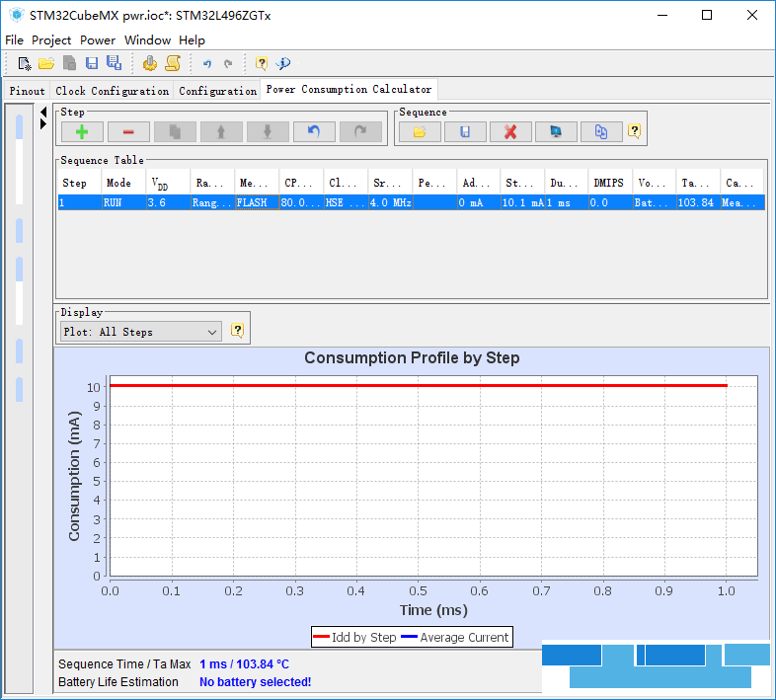The width and height of the screenshot is (776, 700).
Task: Save project with the single floppy disk icon
Action: [92, 63]
